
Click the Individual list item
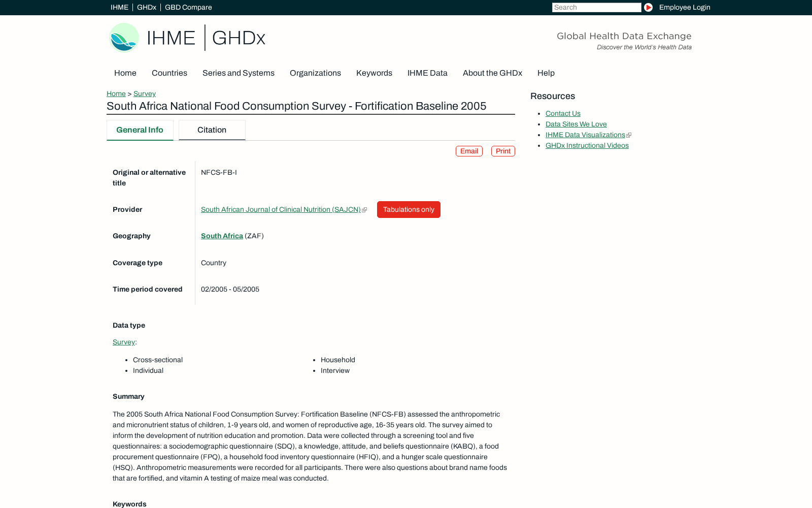click(148, 370)
